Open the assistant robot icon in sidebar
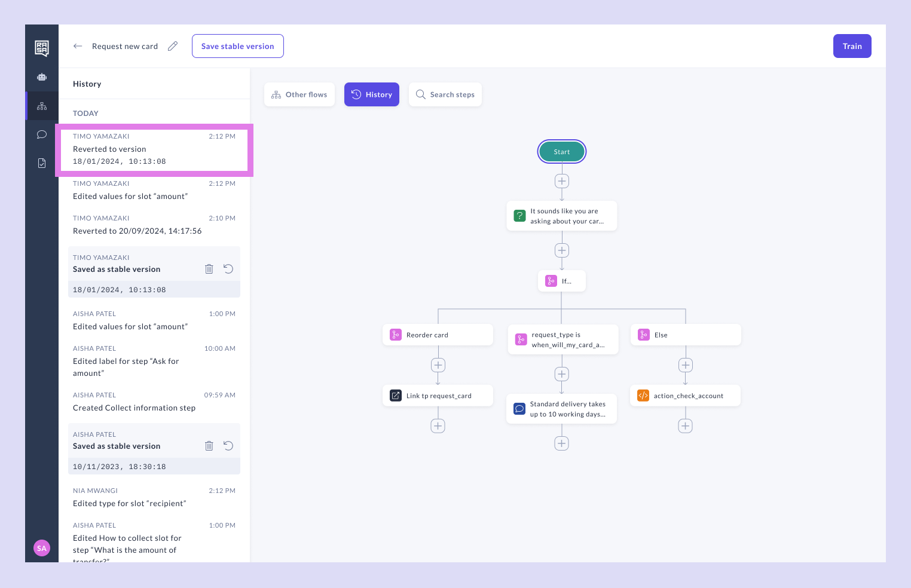This screenshot has height=588, width=911. point(42,77)
